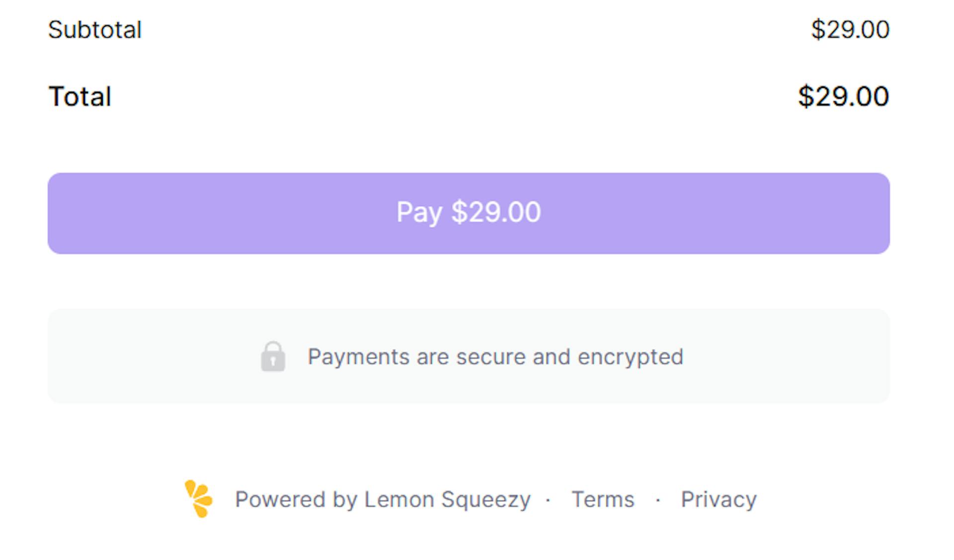This screenshot has width=954, height=560.
Task: Click the dot separator before Privacy
Action: (x=658, y=500)
